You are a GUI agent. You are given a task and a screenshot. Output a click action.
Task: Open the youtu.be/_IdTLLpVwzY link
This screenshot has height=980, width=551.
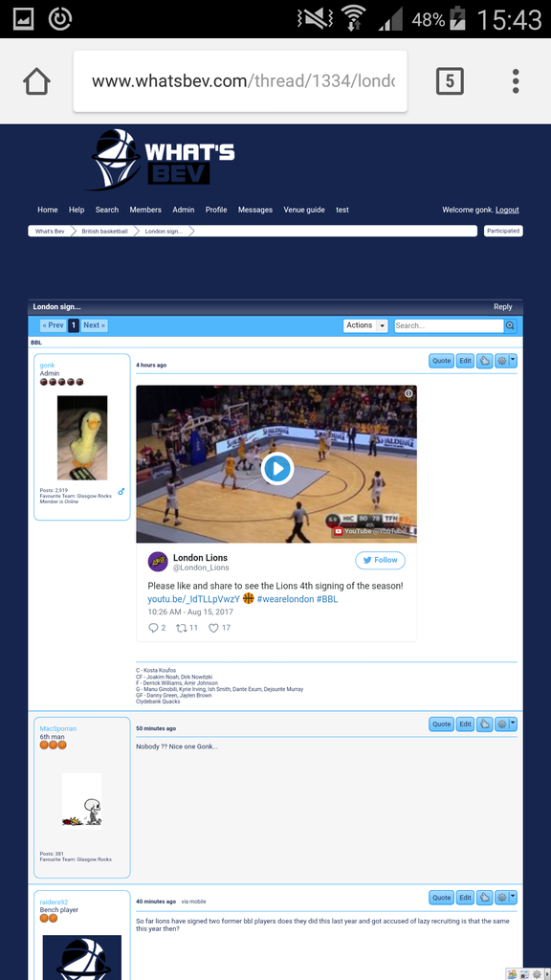[x=193, y=599]
